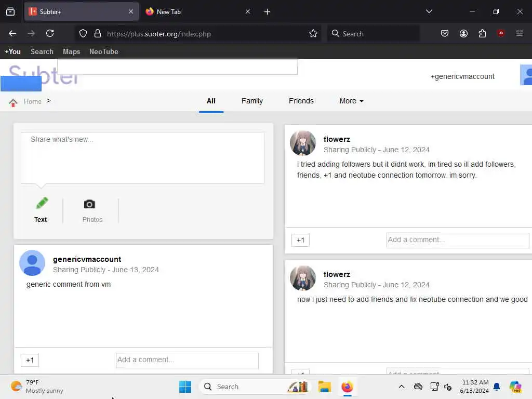Screen dimensions: 532x399
Task: Open the clock showing 11:32 AM
Action: coord(474,387)
